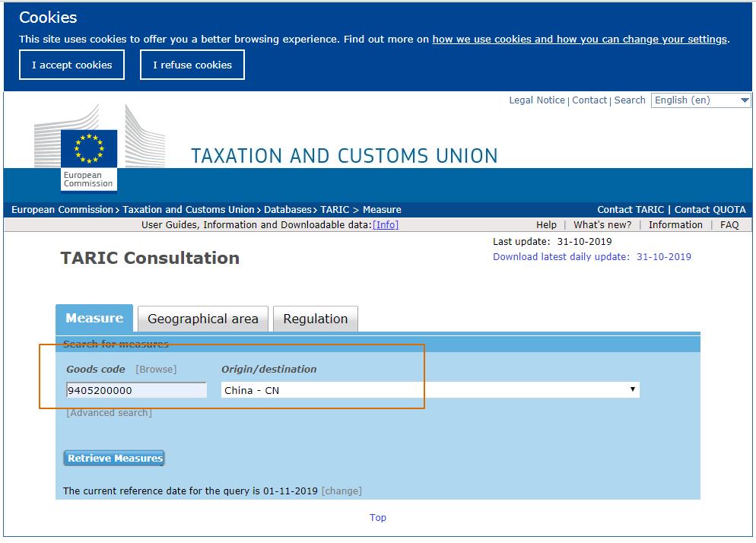Screen dimensions: 756x543
Task: Select the Measure tab
Action: [x=94, y=318]
